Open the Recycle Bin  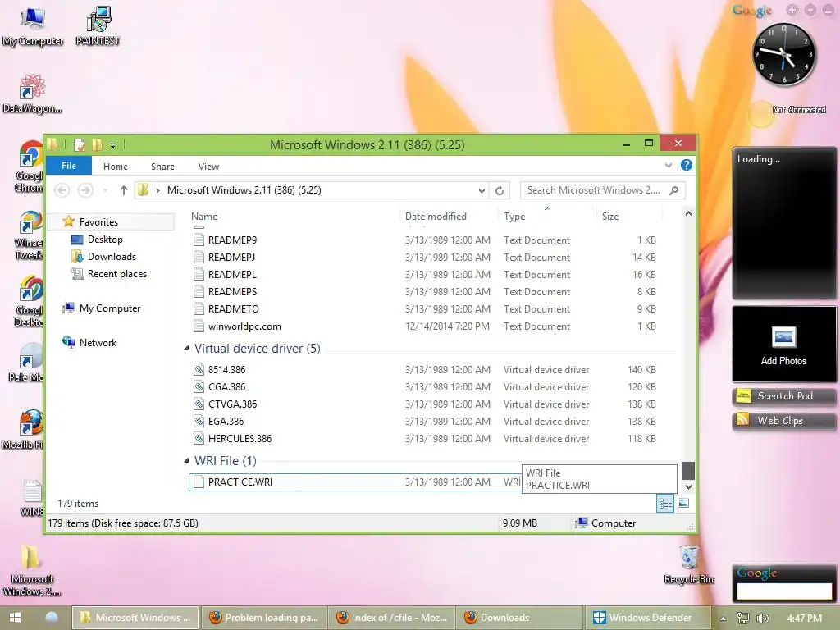pyautogui.click(x=689, y=564)
